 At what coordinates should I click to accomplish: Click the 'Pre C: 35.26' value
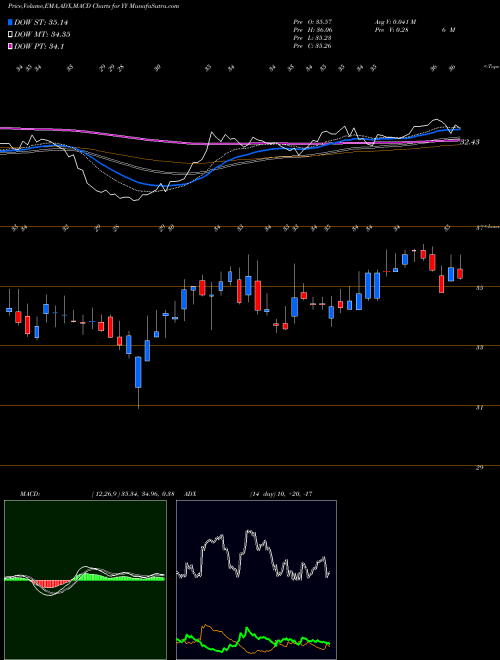tap(313, 46)
